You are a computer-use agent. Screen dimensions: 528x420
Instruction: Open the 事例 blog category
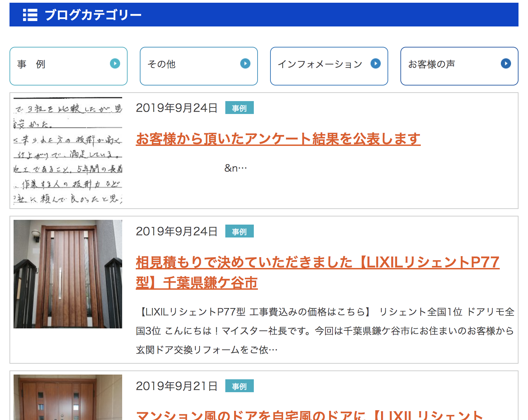pyautogui.click(x=69, y=66)
